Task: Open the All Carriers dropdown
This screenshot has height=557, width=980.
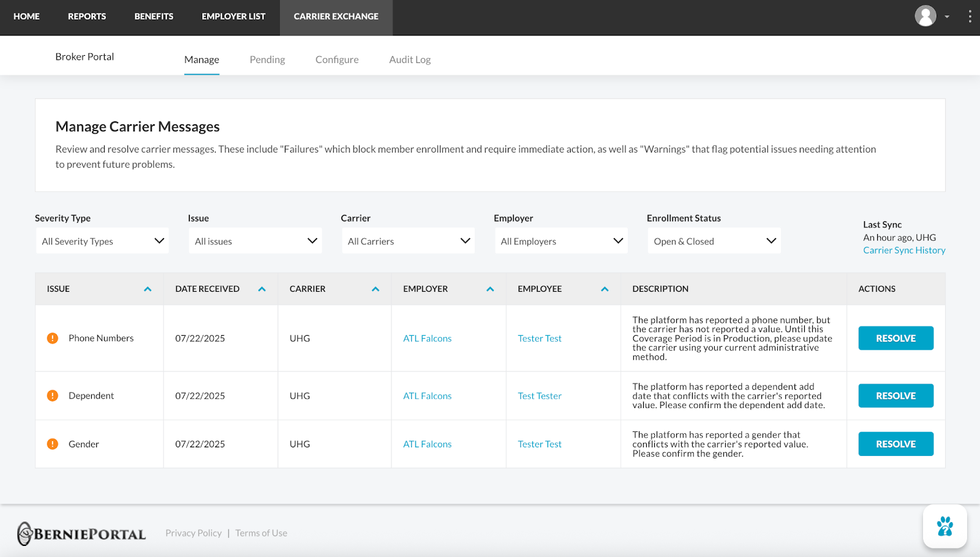Action: (x=408, y=241)
